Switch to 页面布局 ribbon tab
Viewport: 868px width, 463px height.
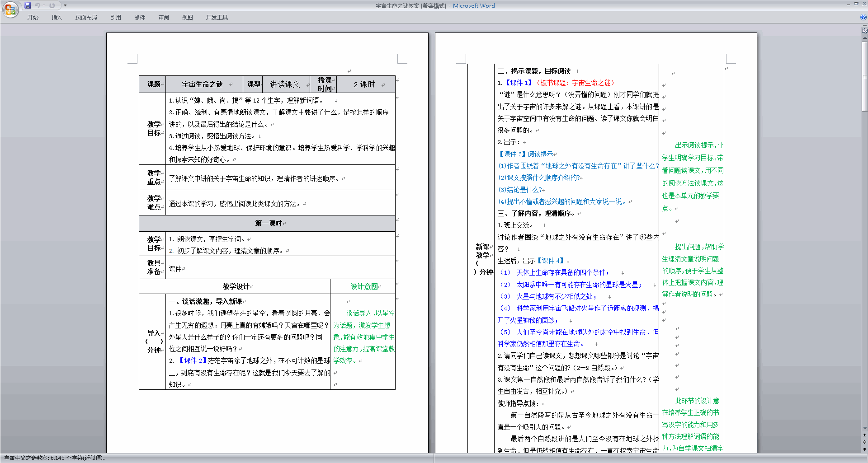86,17
